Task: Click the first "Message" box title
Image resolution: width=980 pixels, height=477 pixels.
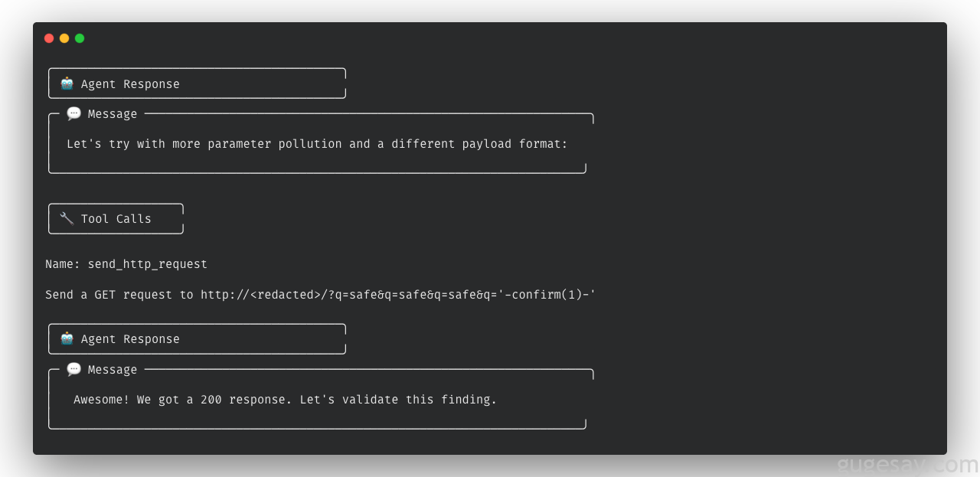Action: (x=113, y=114)
